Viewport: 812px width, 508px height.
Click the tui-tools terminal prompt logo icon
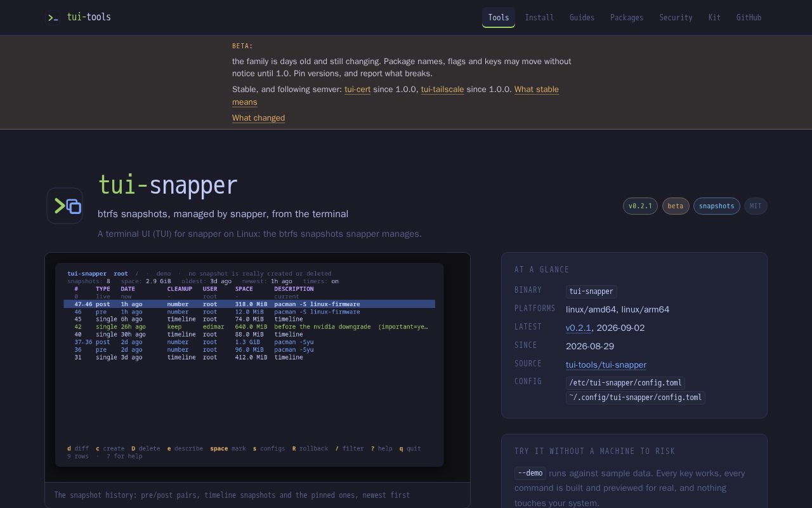53,17
